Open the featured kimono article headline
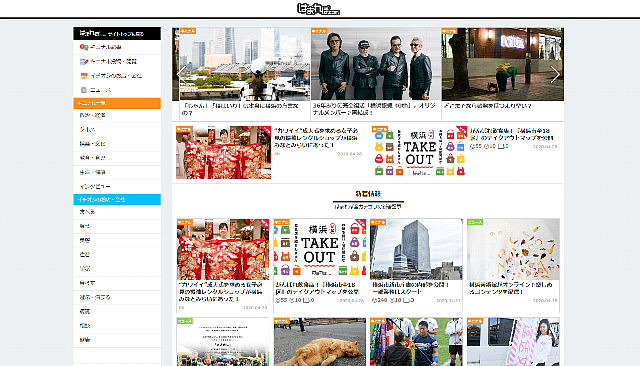Screen dimensions: 640x366 click(316, 138)
